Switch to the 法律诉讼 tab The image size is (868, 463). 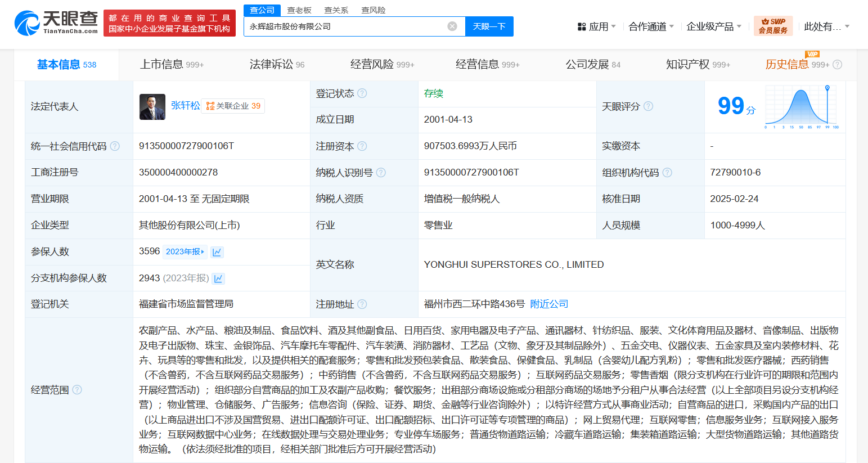point(277,65)
